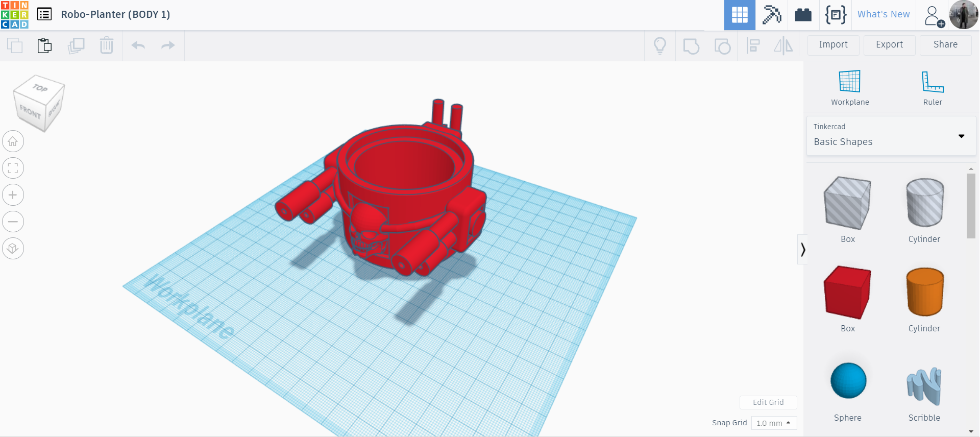
Task: Click the What's New link
Action: click(x=884, y=14)
